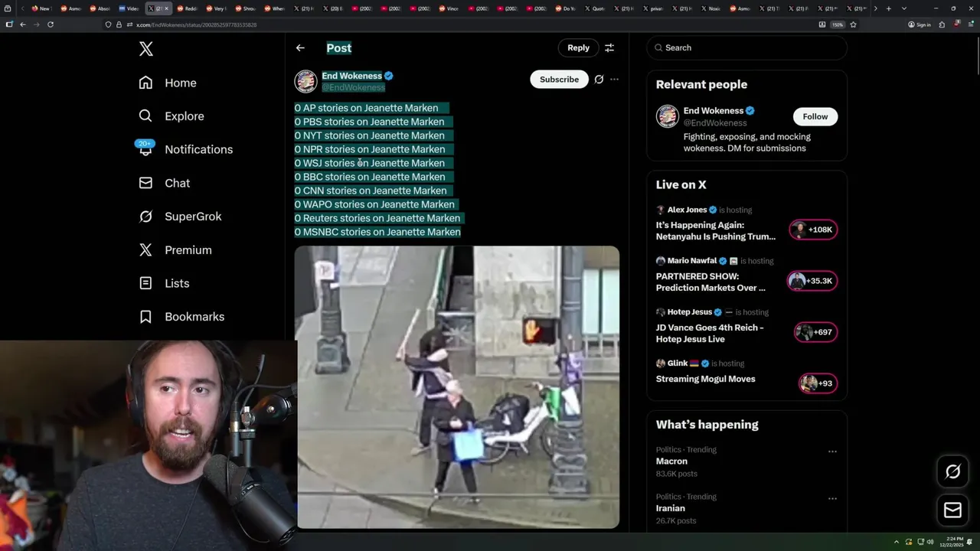Go back using the arrow beside Post
Screen dimensions: 980x551
coord(300,47)
